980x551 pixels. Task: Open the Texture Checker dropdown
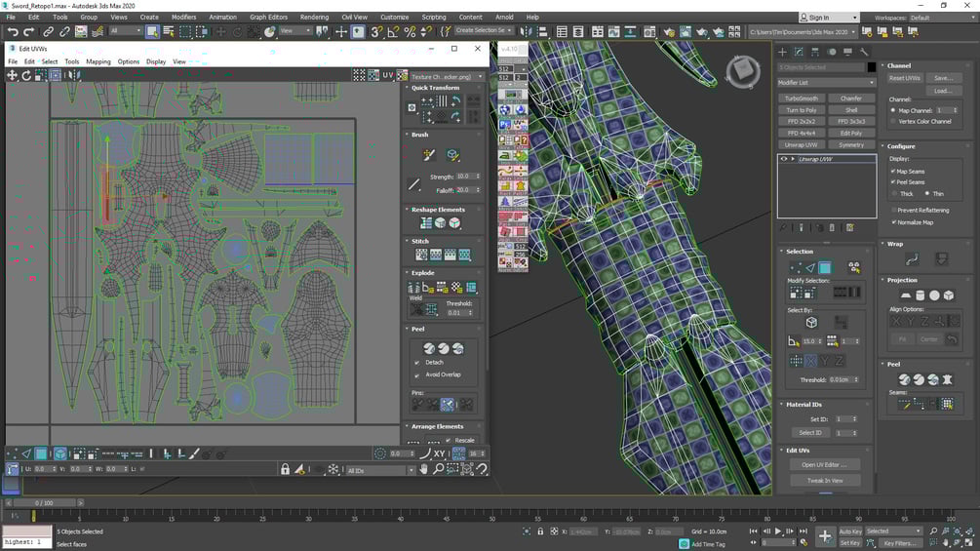[x=447, y=76]
